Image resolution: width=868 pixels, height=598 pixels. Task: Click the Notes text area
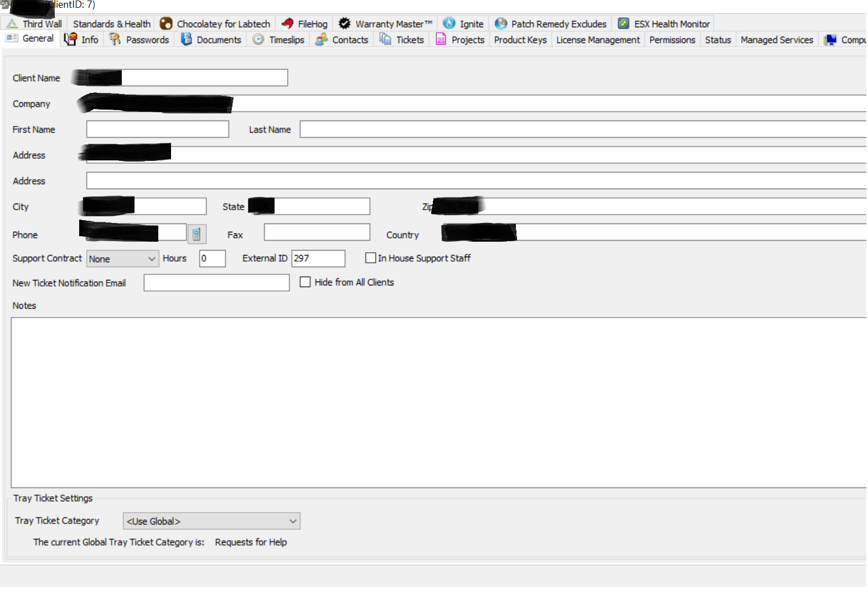click(437, 402)
